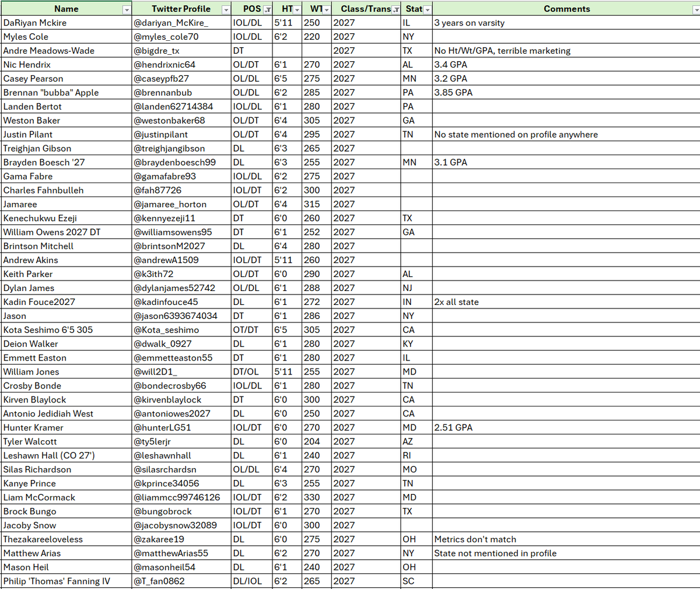
Task: Open the Class/Trans column filter dropdown
Action: point(396,10)
